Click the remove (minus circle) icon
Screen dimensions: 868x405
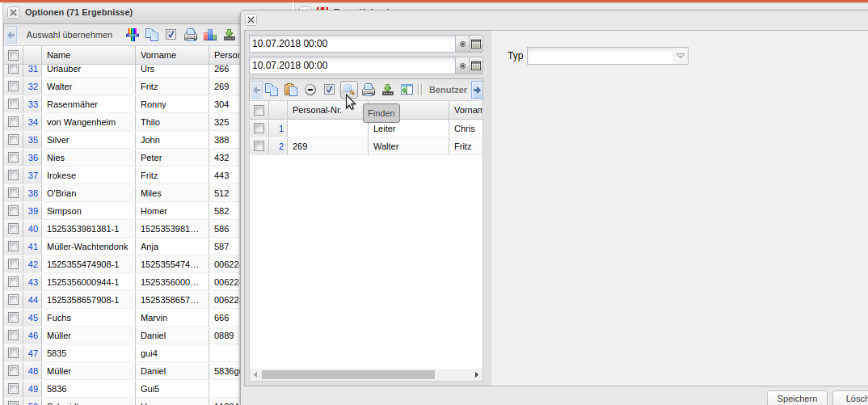click(x=310, y=90)
